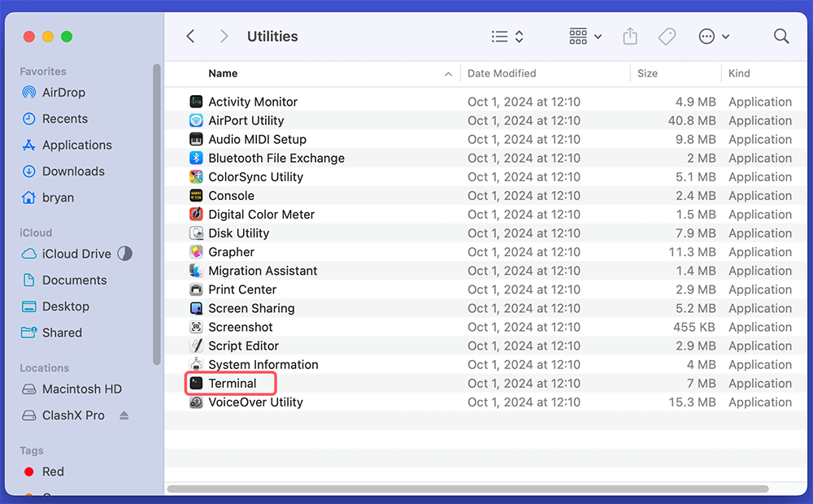This screenshot has height=504, width=813.
Task: Click the horizontal scrollbar at bottom
Action: 467,489
